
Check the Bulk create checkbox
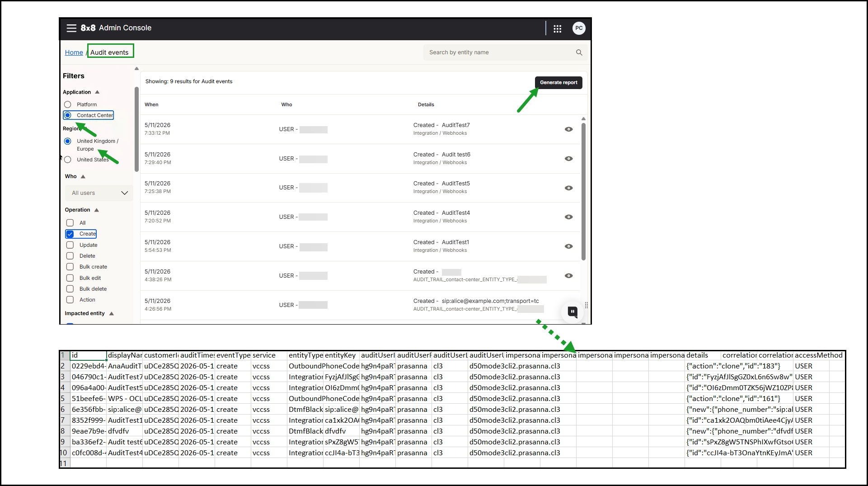[x=70, y=267]
